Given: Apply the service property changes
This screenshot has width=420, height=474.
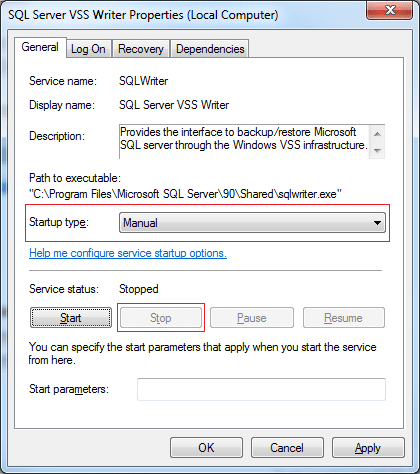Looking at the screenshot, I should coord(368,448).
